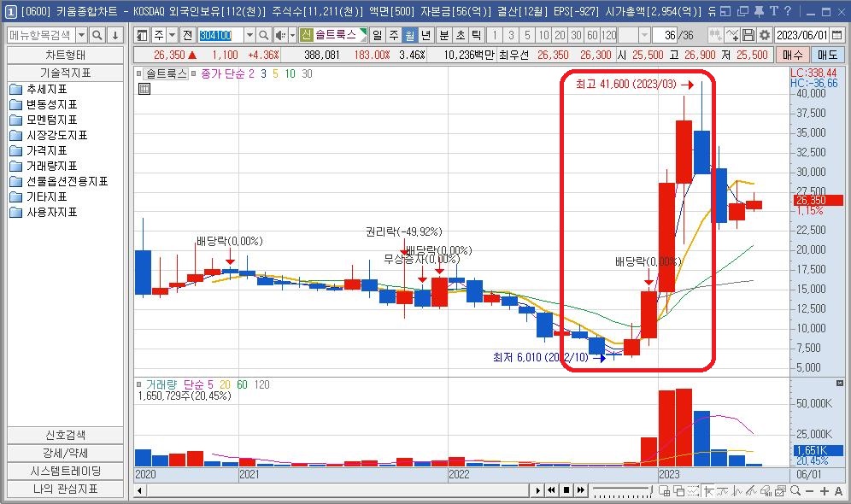Click the green 신 badge icon
Screen dimensions: 851x504
[x=306, y=35]
